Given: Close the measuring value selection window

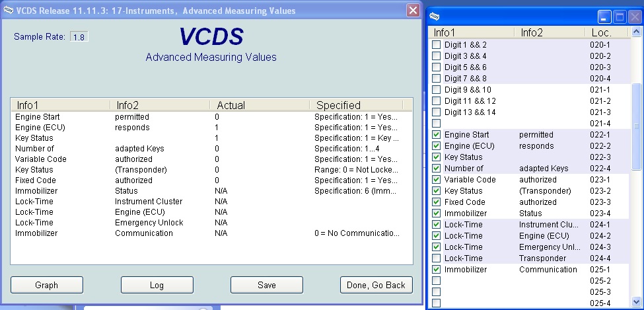Looking at the screenshot, I should click(635, 17).
